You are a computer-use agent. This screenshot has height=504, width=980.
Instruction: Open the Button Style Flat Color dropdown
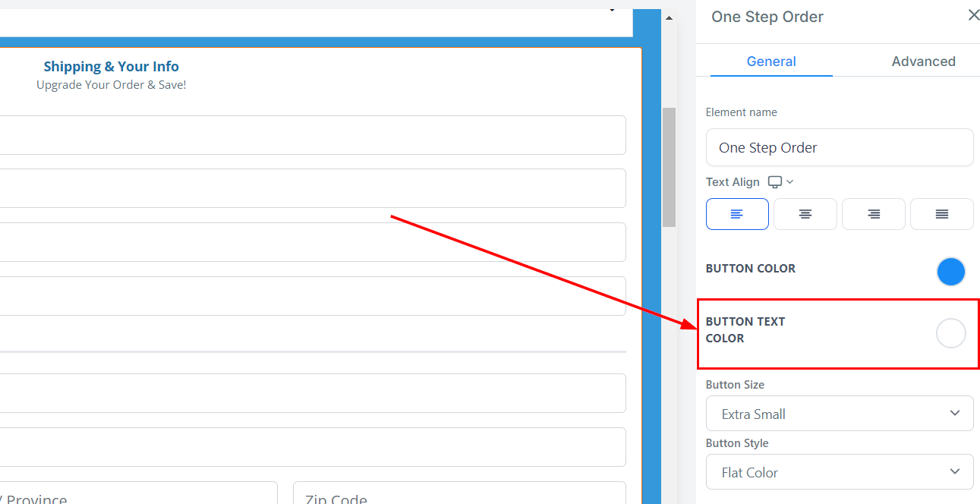click(839, 472)
